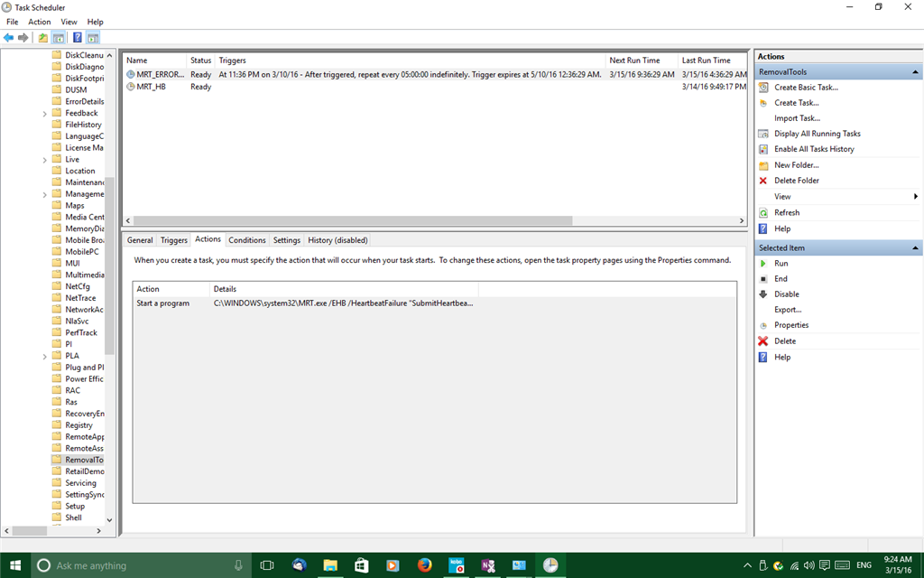
Task: Switch to the General tab
Action: pos(140,240)
